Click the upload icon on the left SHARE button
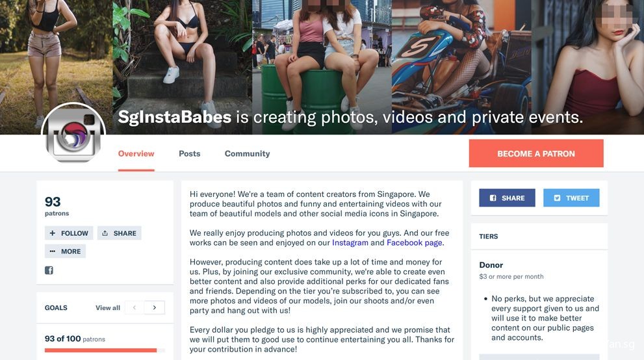644x360 pixels. pos(105,233)
